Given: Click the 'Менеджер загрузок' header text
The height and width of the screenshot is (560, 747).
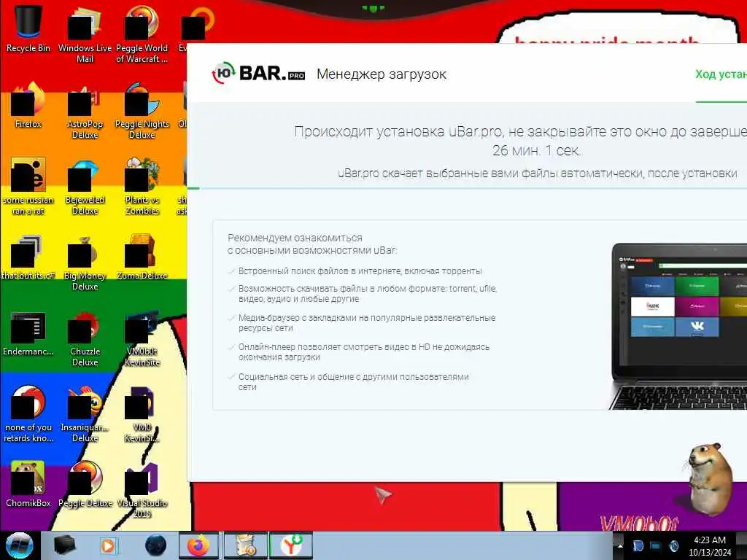Looking at the screenshot, I should [382, 74].
